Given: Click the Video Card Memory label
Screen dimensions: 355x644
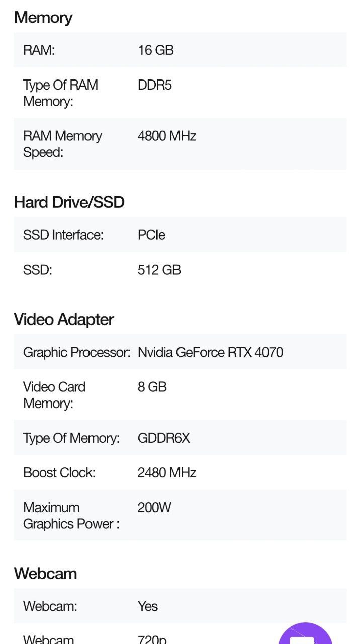Looking at the screenshot, I should click(54, 395).
